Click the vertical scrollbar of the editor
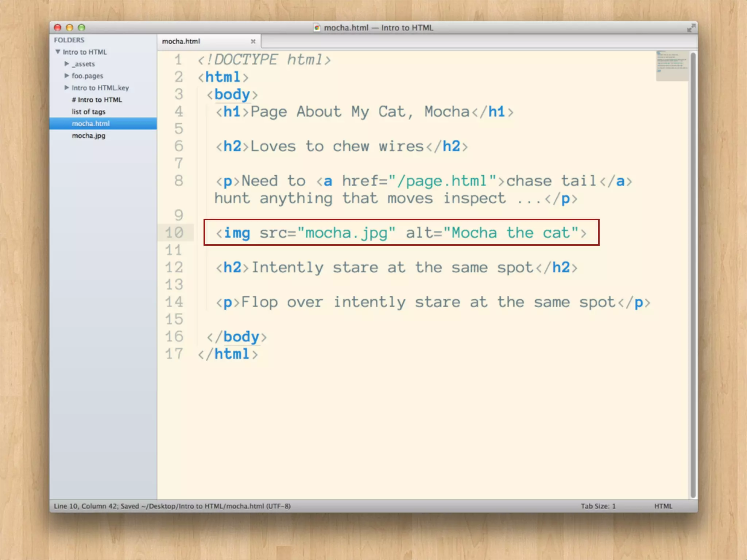This screenshot has height=560, width=747. coord(693,273)
